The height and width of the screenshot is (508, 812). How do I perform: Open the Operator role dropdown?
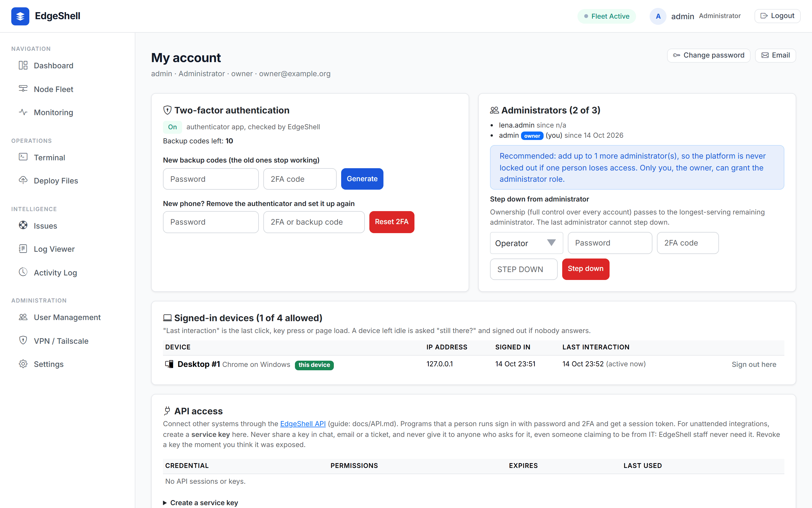coord(526,243)
